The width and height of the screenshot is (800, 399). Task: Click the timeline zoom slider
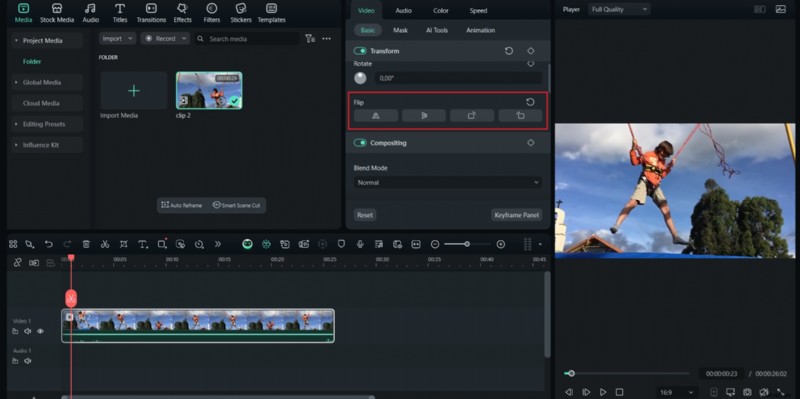tap(466, 244)
